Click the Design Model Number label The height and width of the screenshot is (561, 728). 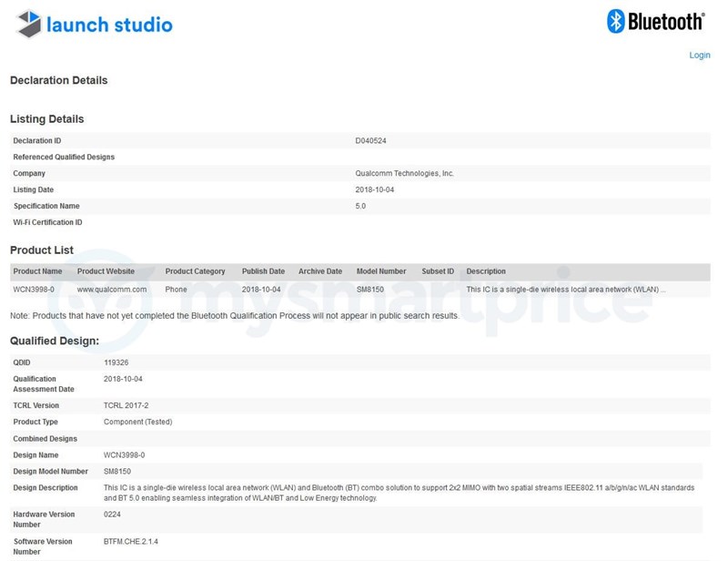[x=50, y=472]
